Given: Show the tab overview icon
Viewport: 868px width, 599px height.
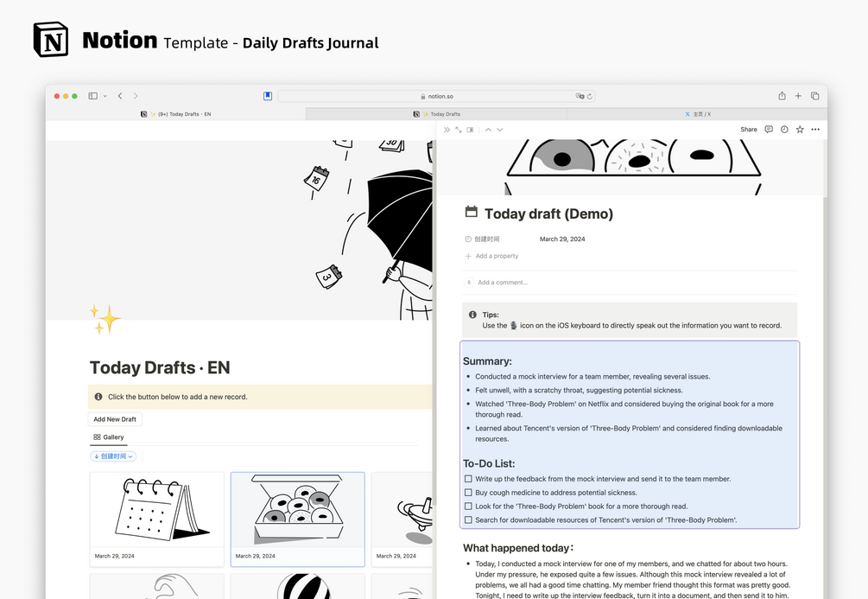Looking at the screenshot, I should (x=814, y=96).
